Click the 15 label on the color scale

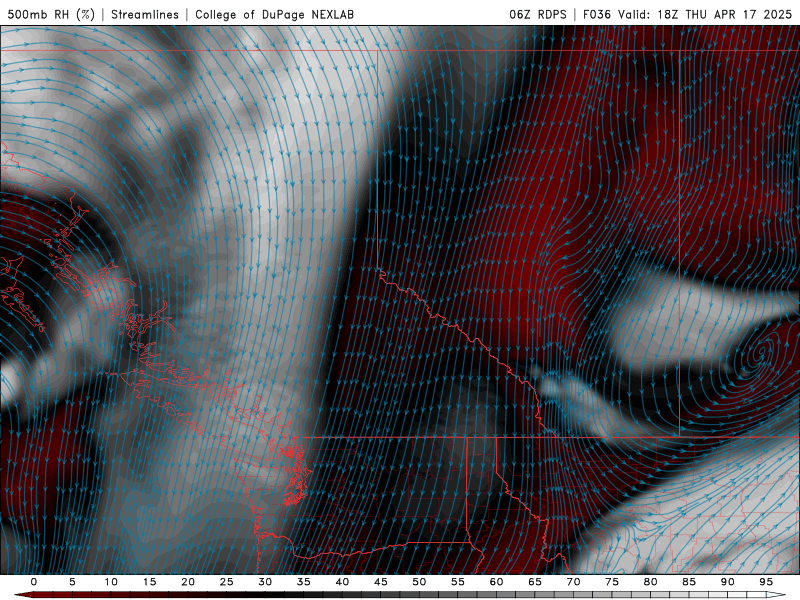pos(149,582)
